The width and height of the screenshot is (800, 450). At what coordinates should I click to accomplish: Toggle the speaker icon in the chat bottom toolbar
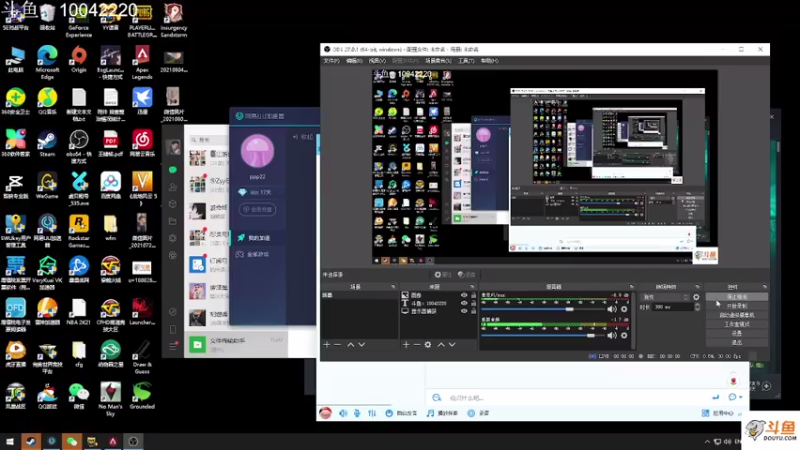[x=343, y=413]
